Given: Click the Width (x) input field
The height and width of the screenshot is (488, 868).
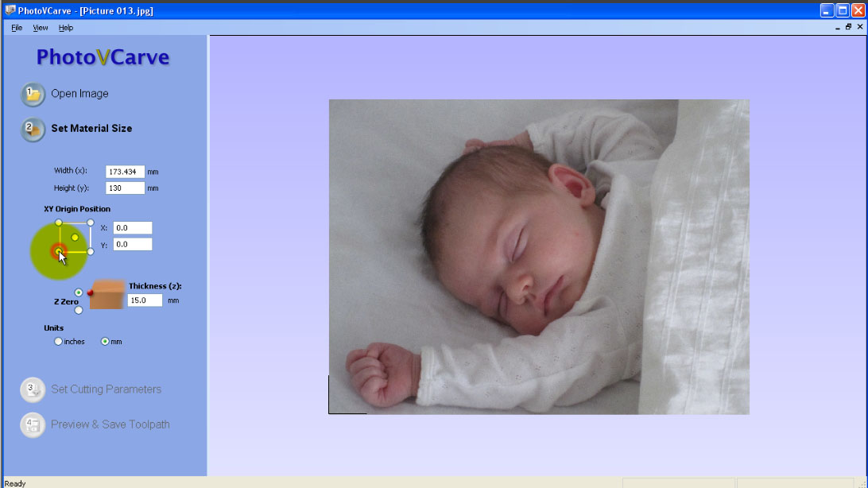Looking at the screenshot, I should click(125, 172).
